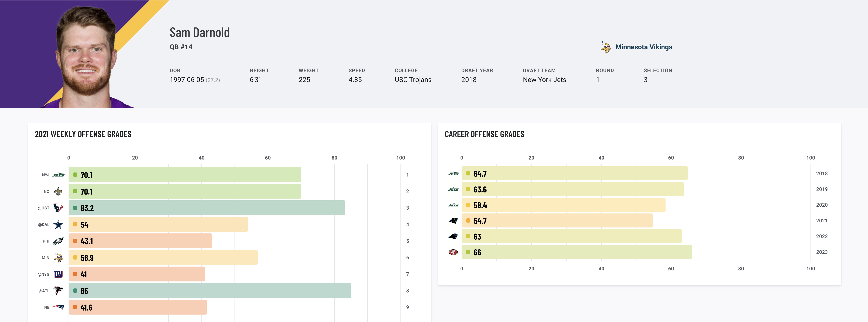Click the Giants NY logo
868x322 pixels.
[x=58, y=274]
